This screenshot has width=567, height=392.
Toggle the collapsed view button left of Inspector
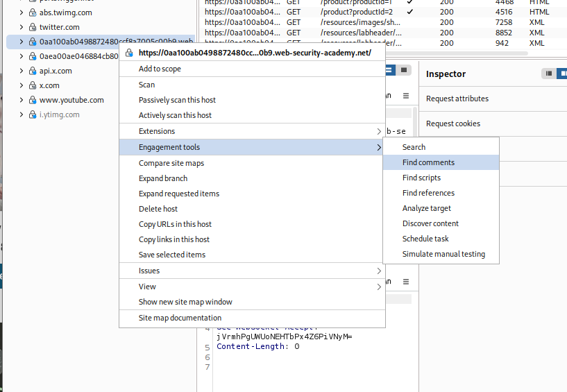click(404, 70)
